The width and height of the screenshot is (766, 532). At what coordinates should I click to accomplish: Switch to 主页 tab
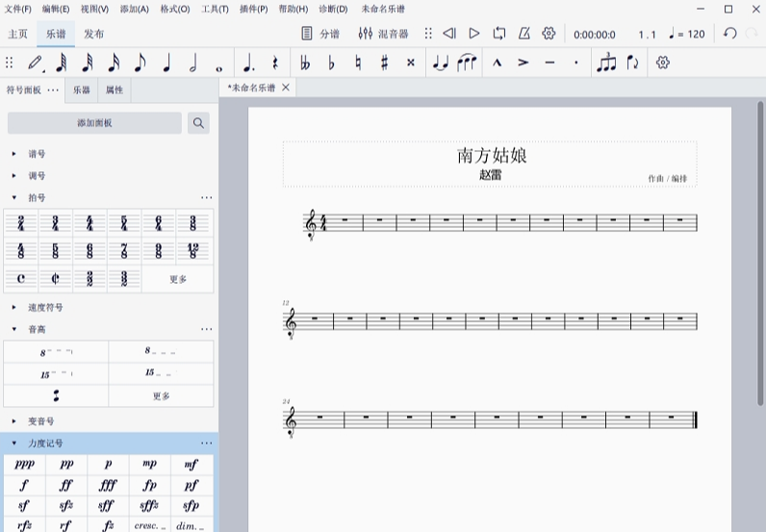tap(17, 34)
